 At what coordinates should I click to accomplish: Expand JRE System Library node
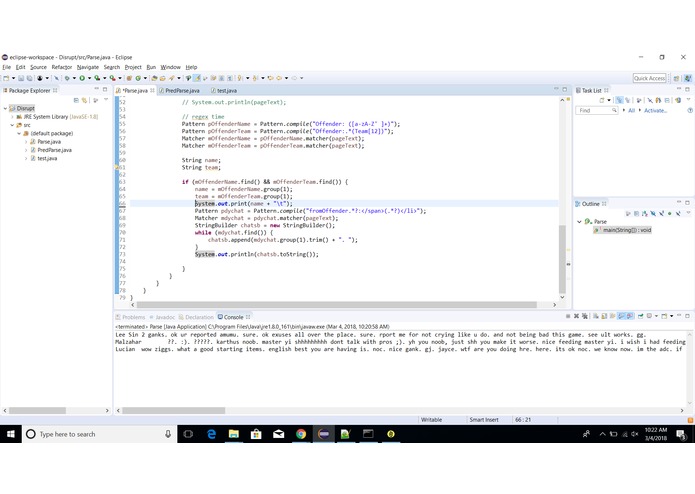coord(12,117)
